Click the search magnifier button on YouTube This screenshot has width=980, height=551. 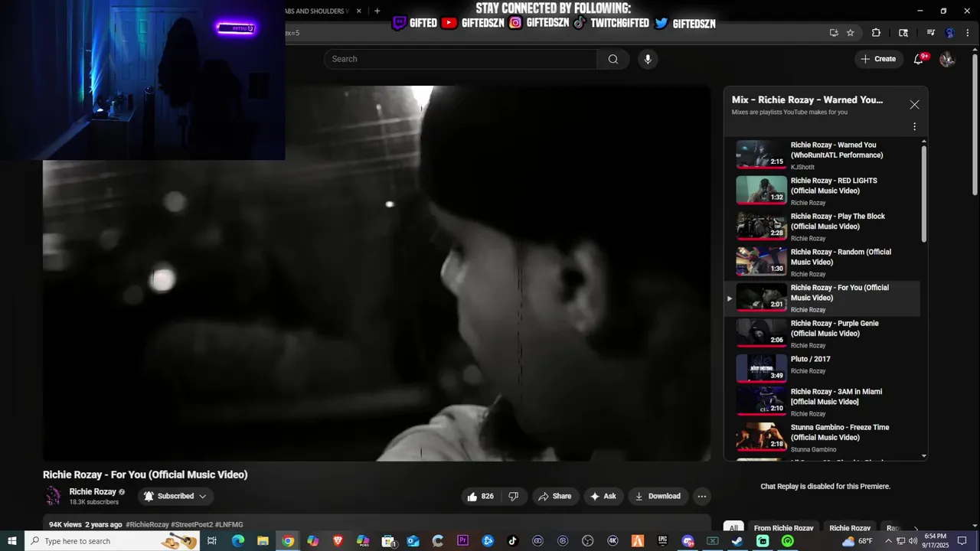click(613, 59)
